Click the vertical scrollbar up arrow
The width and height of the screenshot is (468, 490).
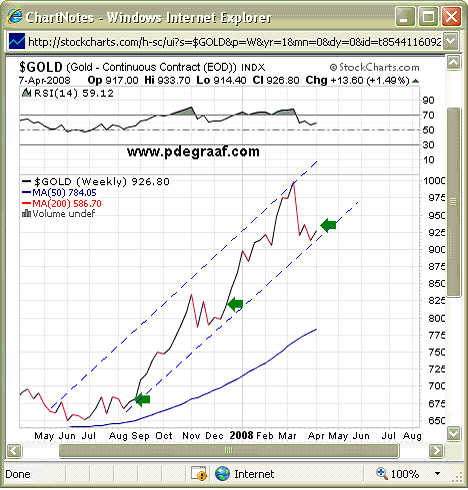(454, 63)
